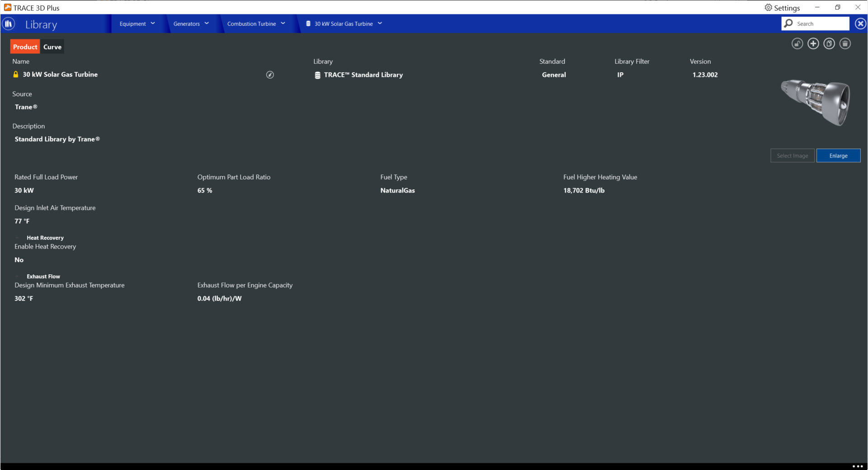The image size is (868, 470).
Task: Select the Product tab
Action: (25, 47)
